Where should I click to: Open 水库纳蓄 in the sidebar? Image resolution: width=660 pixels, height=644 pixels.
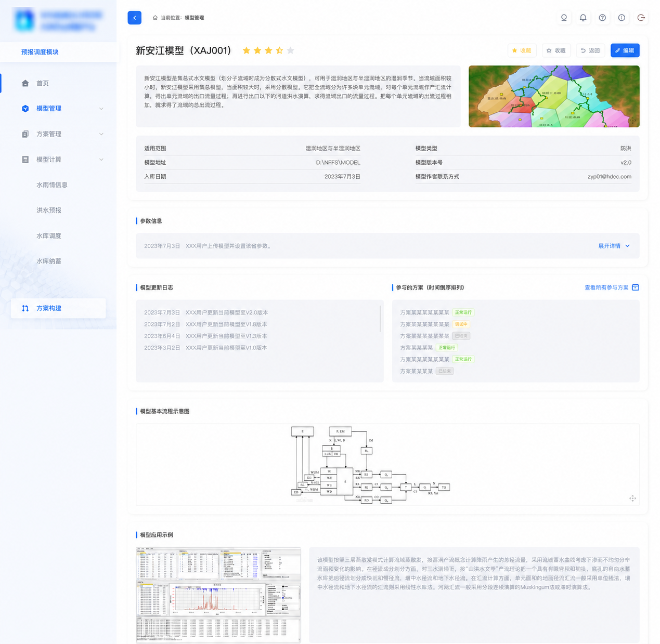coord(49,261)
